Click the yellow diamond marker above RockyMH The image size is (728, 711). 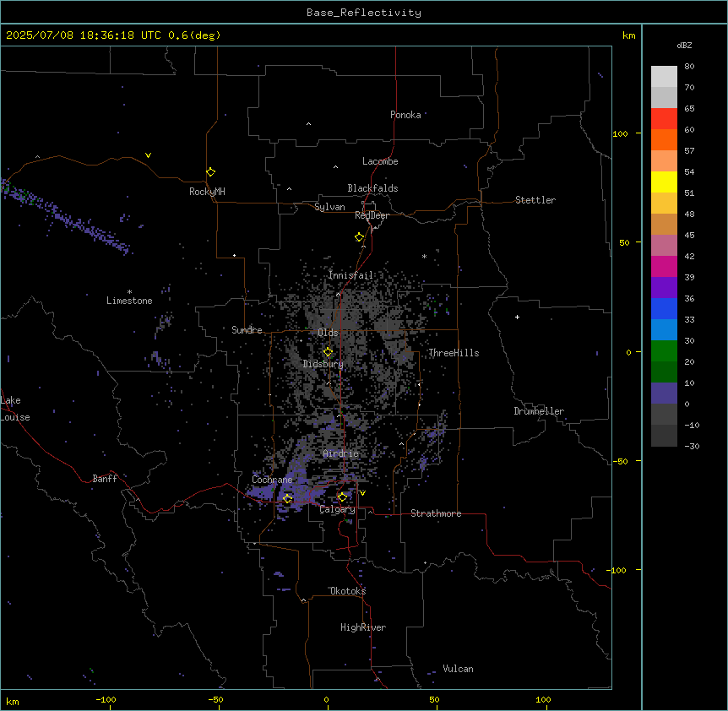point(211,172)
